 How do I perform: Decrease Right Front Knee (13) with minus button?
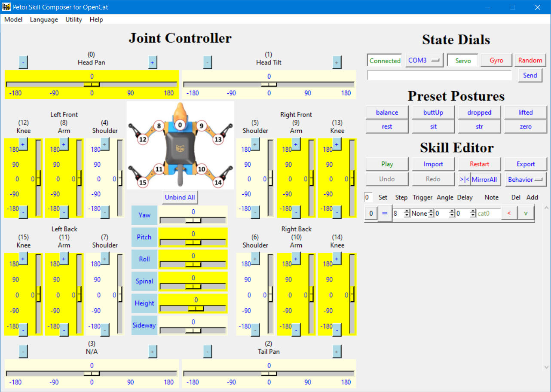(x=337, y=212)
